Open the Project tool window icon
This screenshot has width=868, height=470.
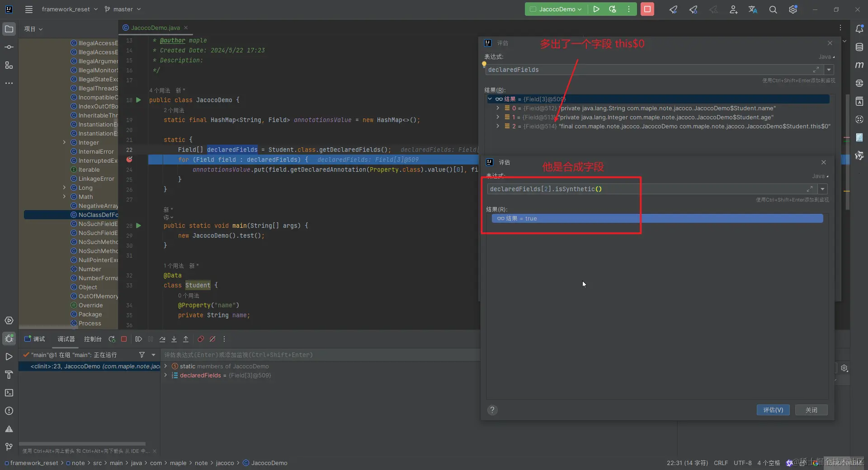[9, 29]
